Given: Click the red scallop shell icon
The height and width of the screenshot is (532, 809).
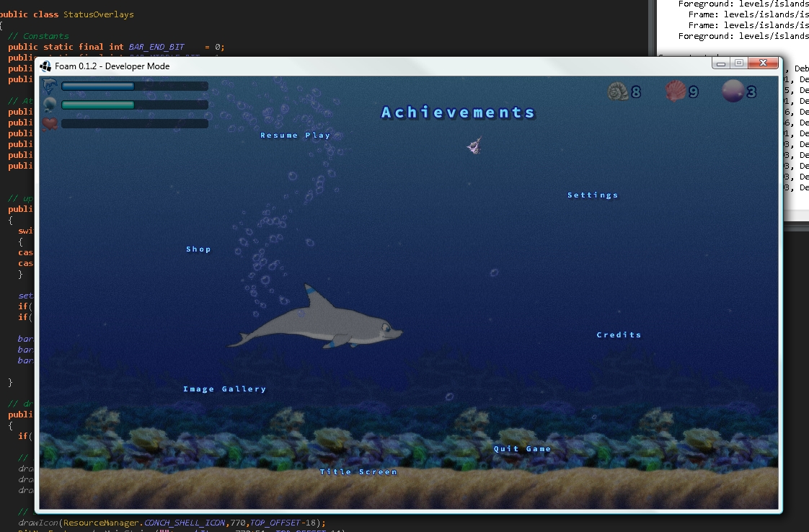Looking at the screenshot, I should [676, 92].
